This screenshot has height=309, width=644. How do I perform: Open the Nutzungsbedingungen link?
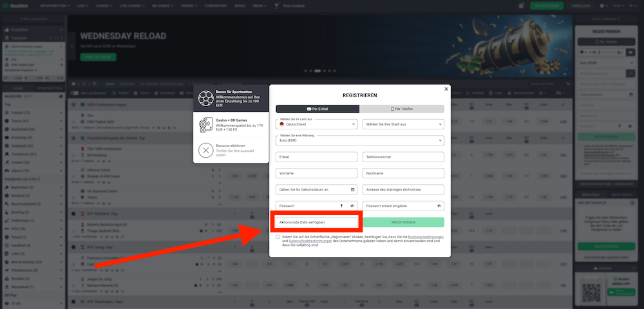426,237
